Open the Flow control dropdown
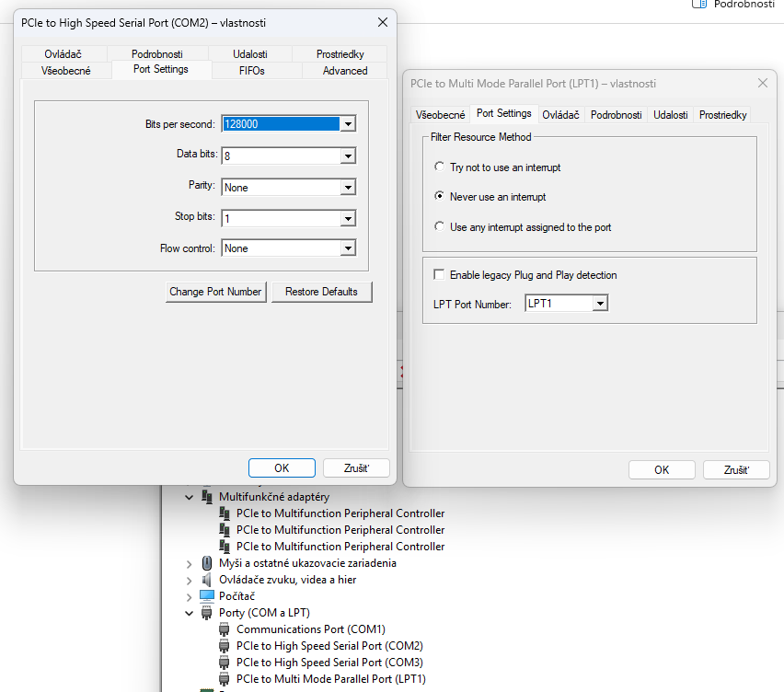 (347, 248)
